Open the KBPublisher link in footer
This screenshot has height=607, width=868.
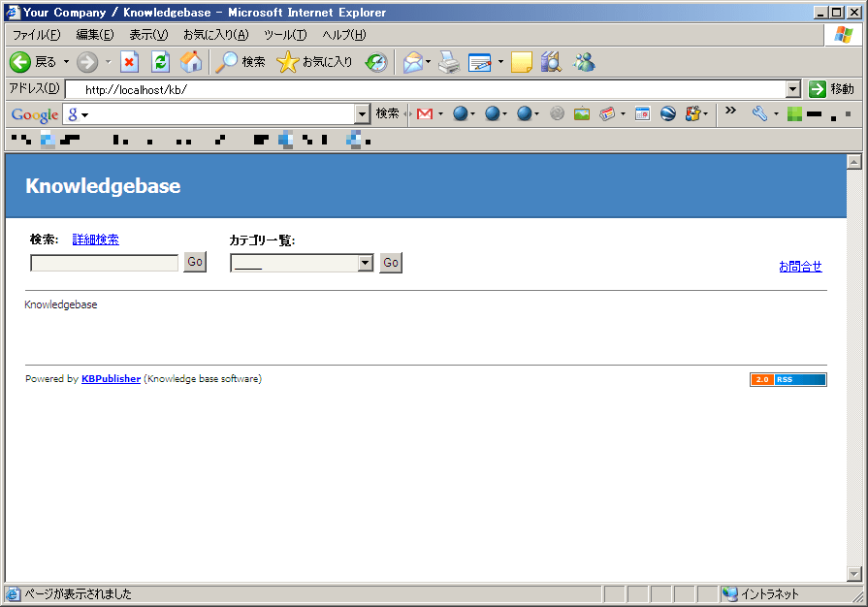click(111, 379)
